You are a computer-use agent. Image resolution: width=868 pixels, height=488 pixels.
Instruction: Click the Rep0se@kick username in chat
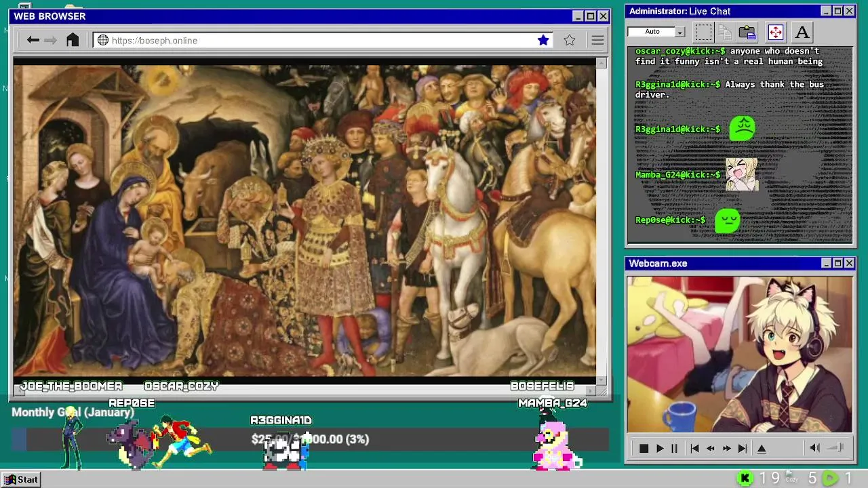[671, 220]
